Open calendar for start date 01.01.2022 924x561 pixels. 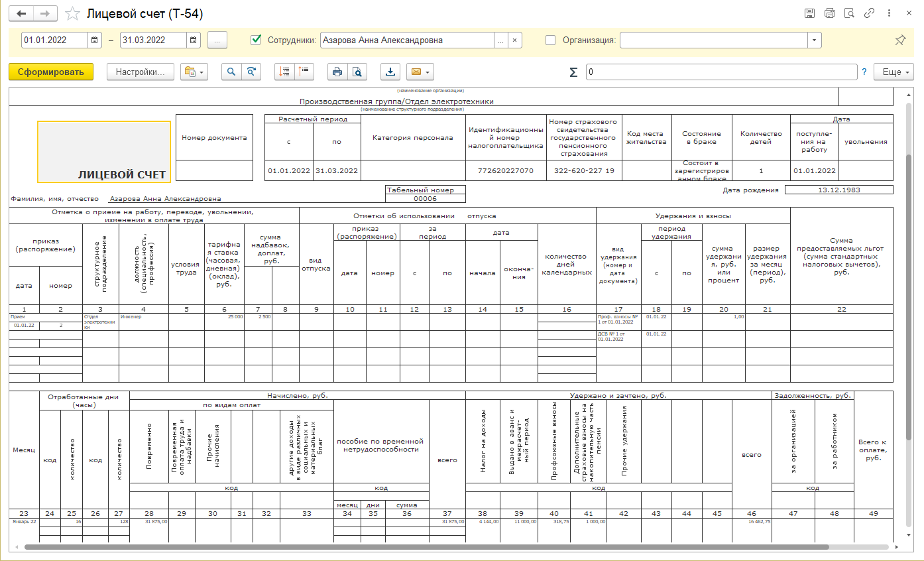click(x=95, y=40)
